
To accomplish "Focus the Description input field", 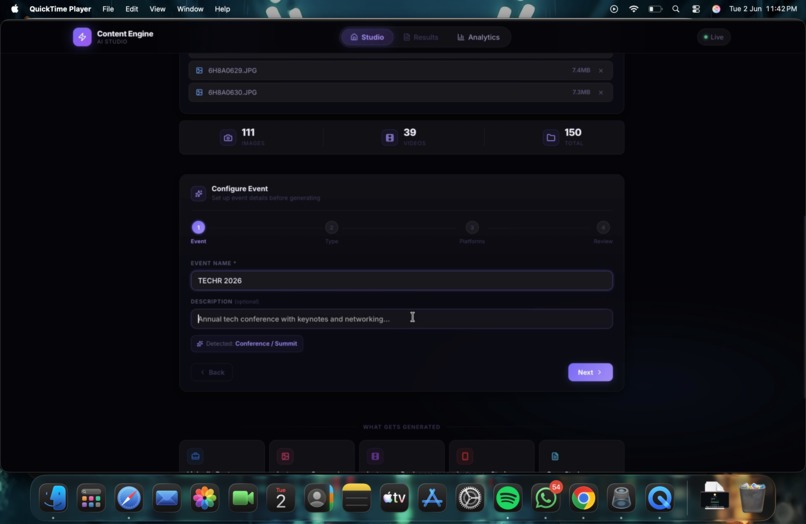I will pos(401,319).
